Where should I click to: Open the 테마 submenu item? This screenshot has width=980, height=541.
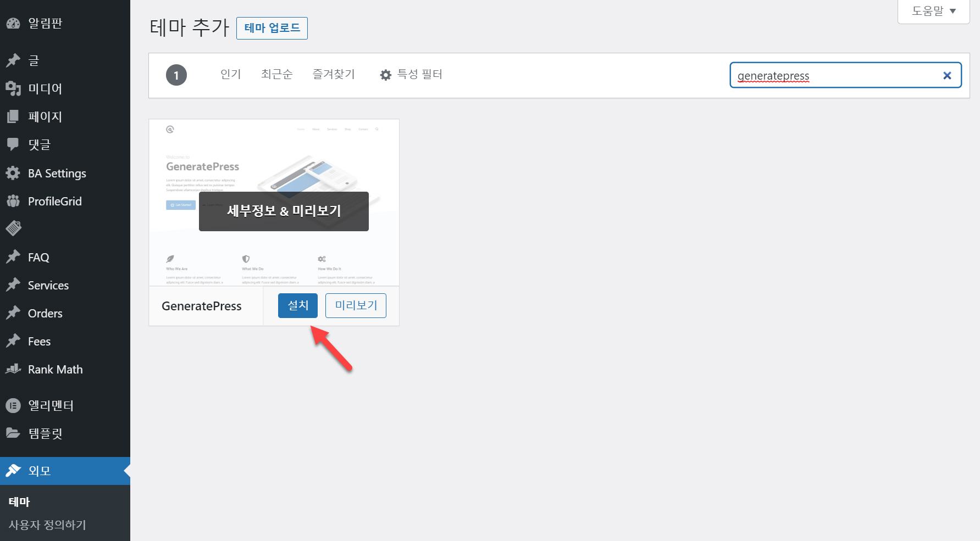click(19, 501)
